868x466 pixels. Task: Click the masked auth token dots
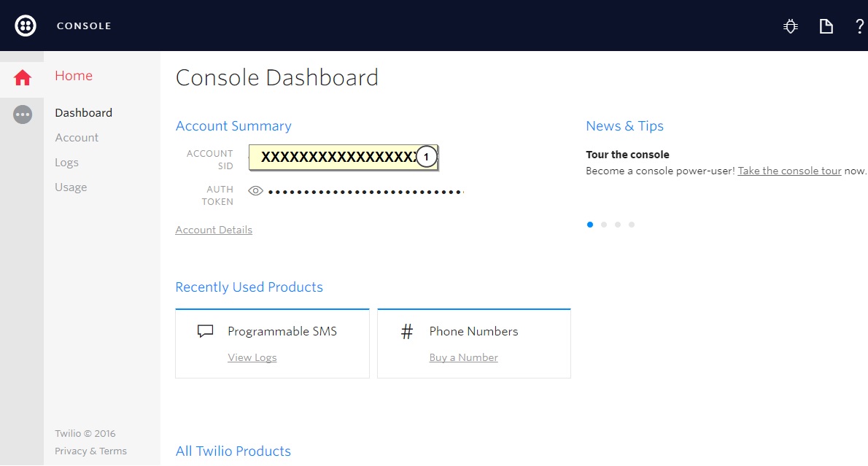click(x=365, y=192)
